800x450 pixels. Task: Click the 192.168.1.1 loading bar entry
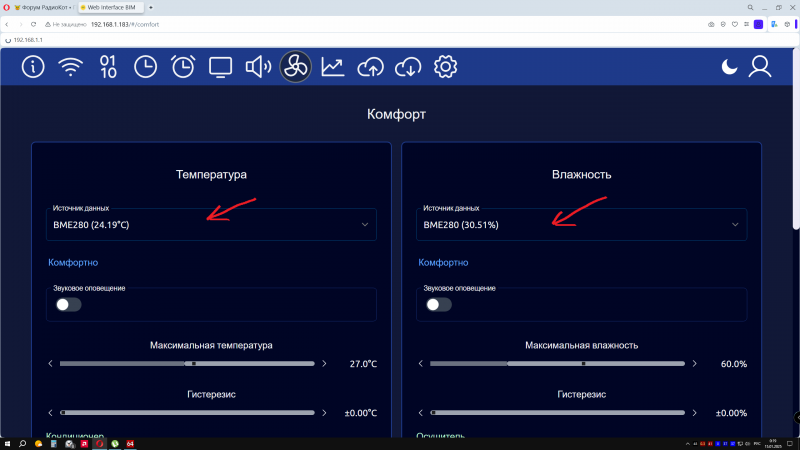(24, 40)
